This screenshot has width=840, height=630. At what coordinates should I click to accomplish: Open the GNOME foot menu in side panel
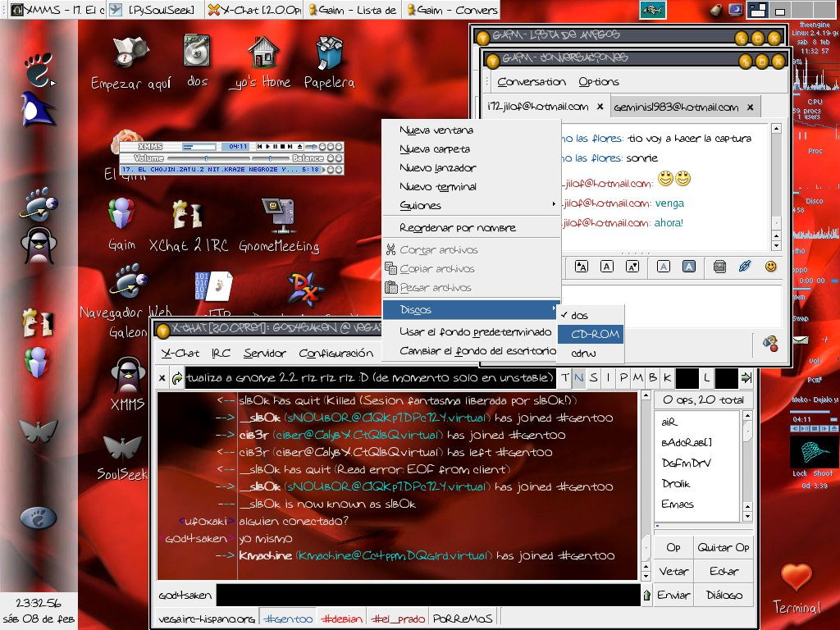click(x=39, y=70)
